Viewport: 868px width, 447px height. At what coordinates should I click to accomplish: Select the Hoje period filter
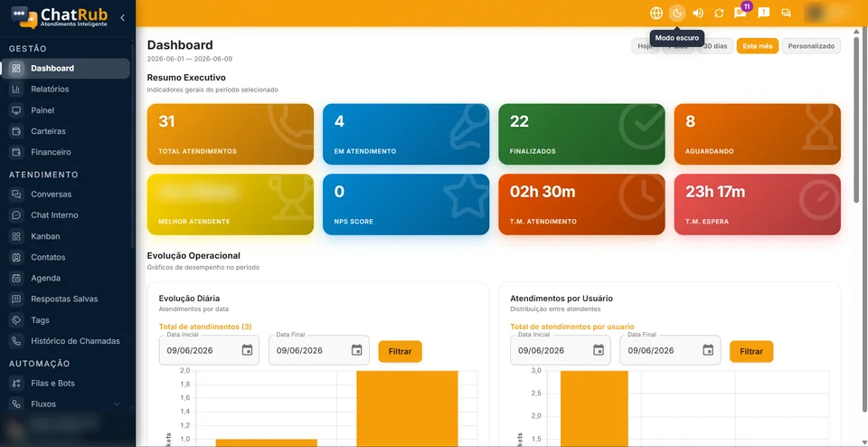645,46
